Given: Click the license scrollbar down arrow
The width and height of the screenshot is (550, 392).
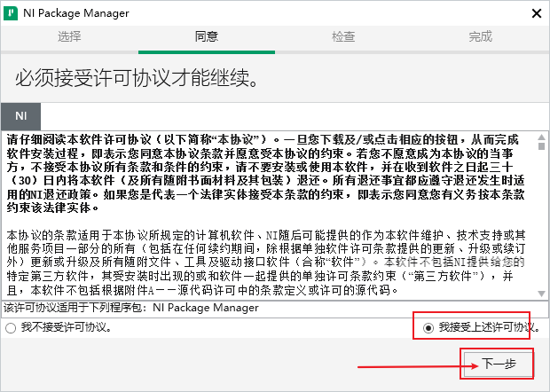Looking at the screenshot, I should (542, 294).
